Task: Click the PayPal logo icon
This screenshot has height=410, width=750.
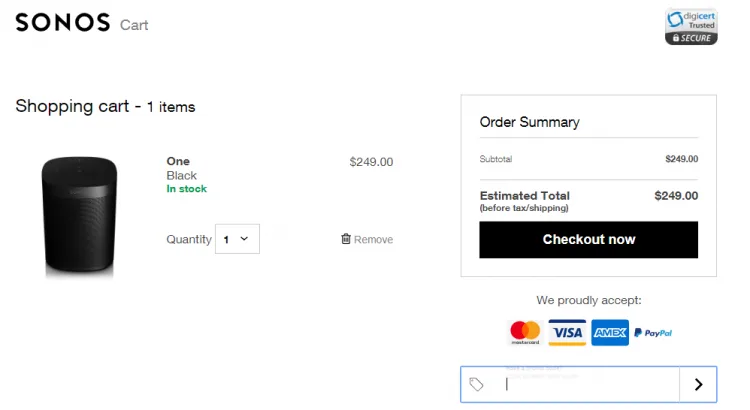Action: pyautogui.click(x=653, y=333)
